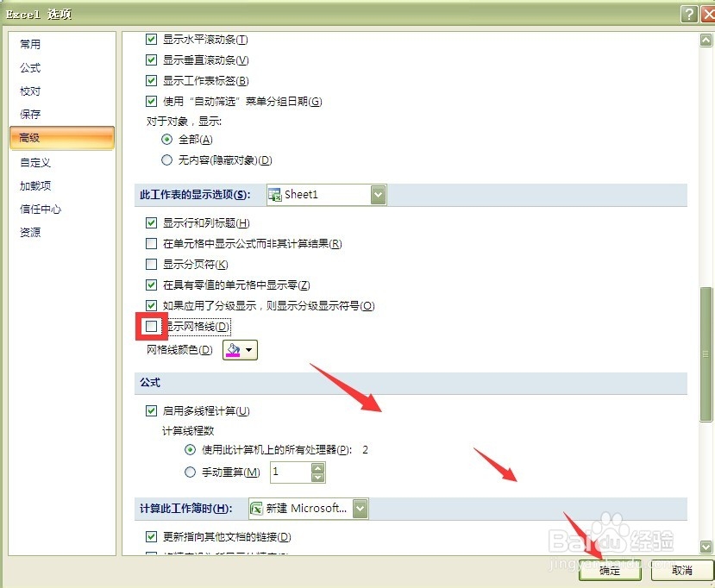Select 无内容(隐藏对象) radio button
Viewport: 715px width, 588px height.
(x=167, y=160)
